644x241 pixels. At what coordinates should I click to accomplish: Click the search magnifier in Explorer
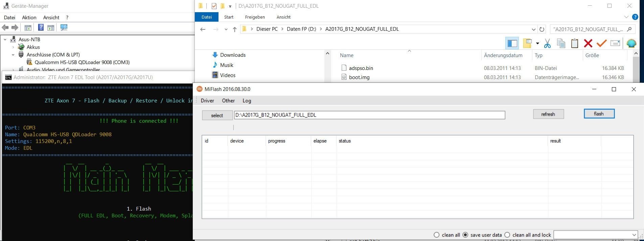pyautogui.click(x=629, y=29)
